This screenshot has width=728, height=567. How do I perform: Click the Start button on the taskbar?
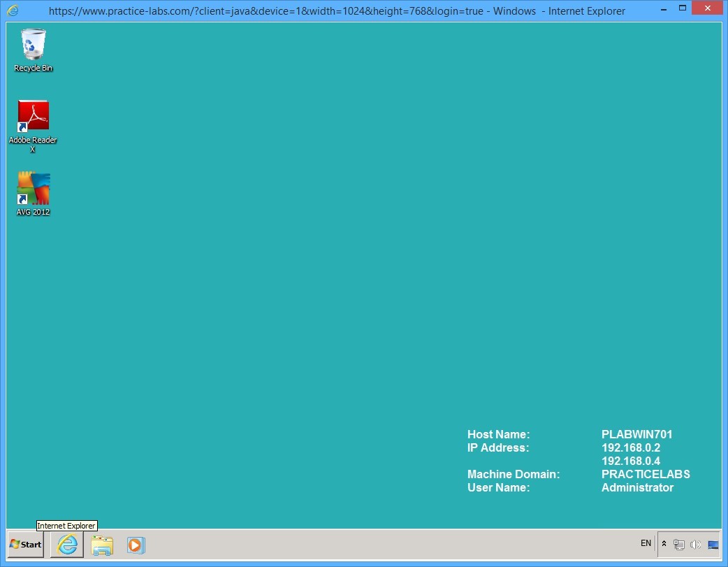click(24, 545)
